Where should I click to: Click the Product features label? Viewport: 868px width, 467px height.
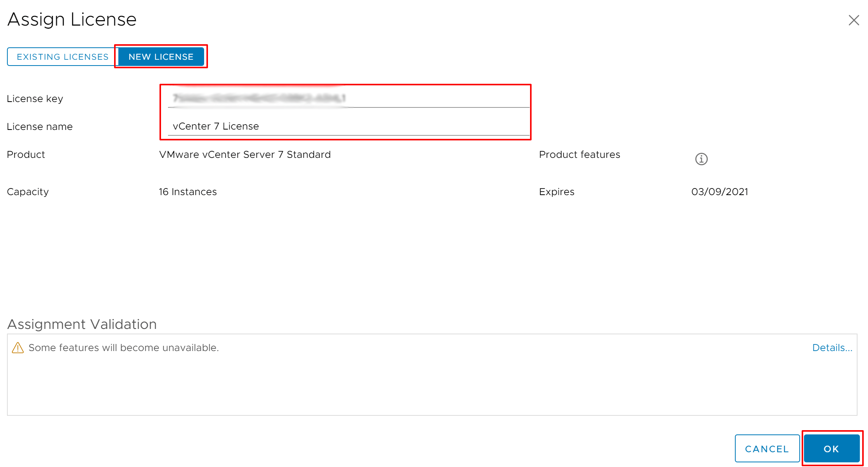580,154
